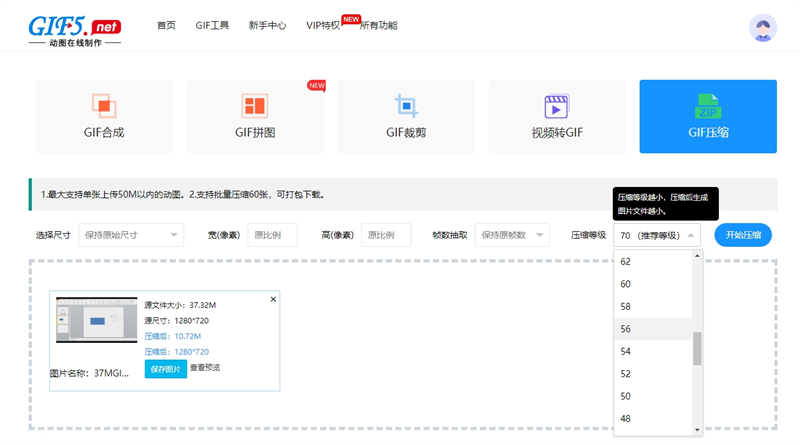Go to 首页 in navigation
800x445 pixels.
click(x=166, y=25)
